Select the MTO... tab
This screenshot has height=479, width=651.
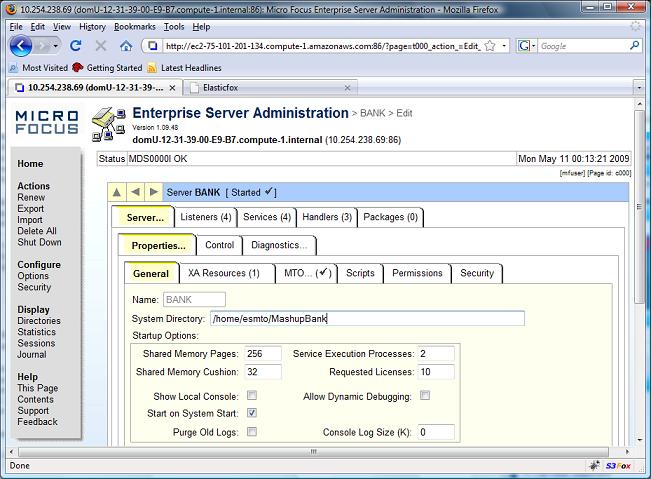click(x=307, y=273)
